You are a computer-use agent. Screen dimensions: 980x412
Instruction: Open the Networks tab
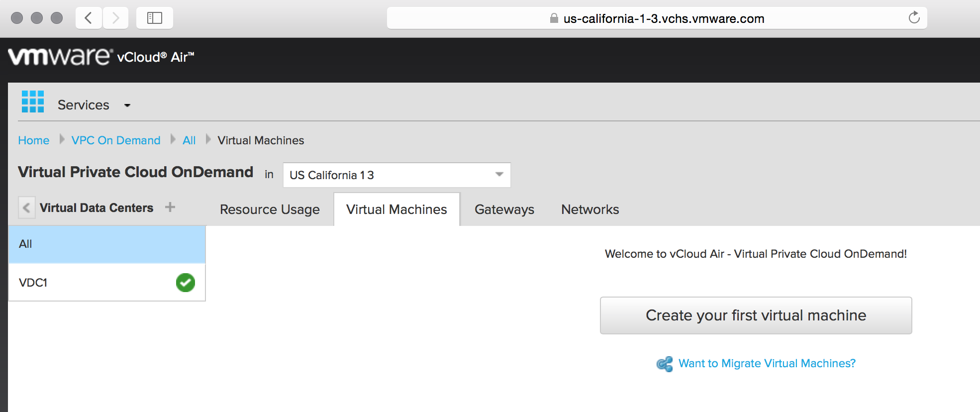coord(590,209)
